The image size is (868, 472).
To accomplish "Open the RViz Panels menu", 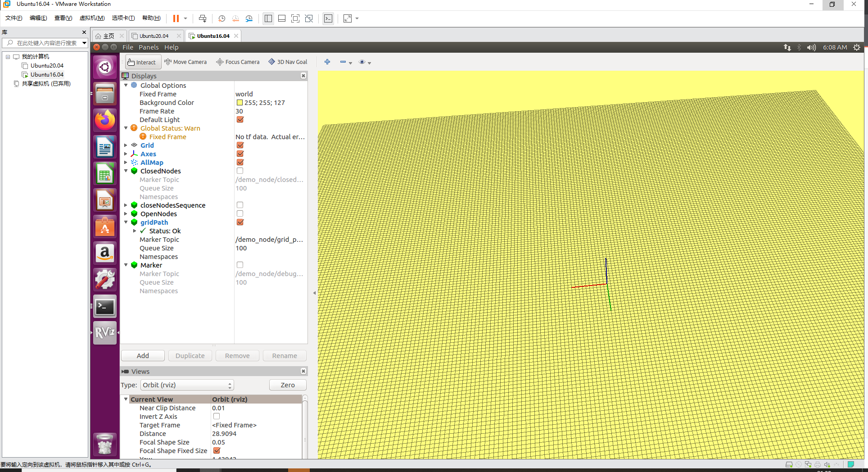I will pyautogui.click(x=149, y=47).
